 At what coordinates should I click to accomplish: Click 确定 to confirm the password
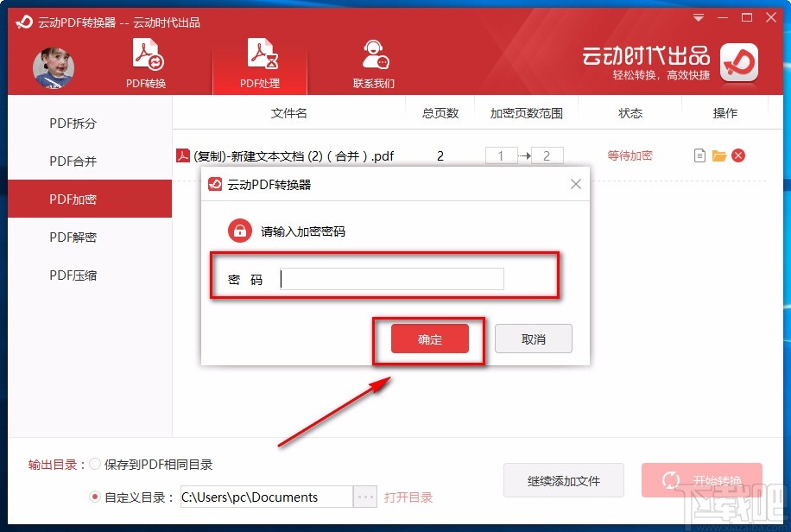(429, 339)
